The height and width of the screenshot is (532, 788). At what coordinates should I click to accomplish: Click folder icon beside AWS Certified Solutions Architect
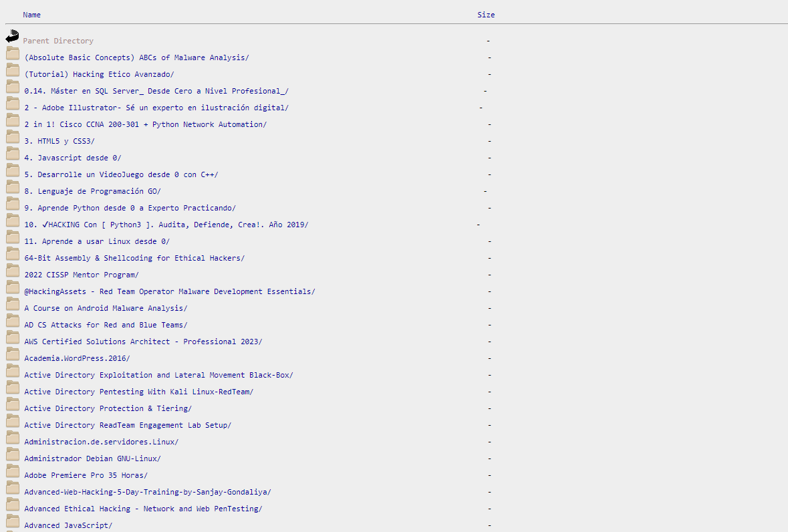13,337
